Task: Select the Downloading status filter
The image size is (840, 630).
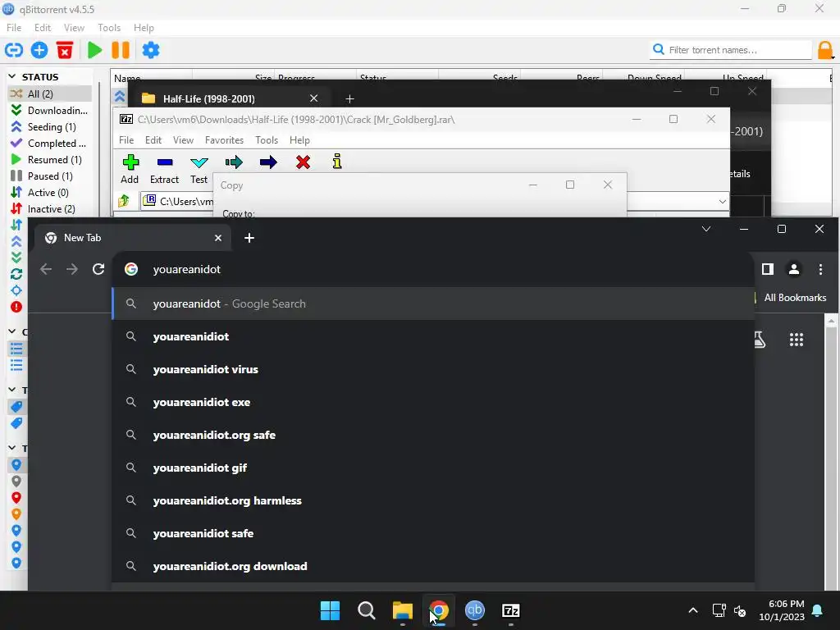Action: click(49, 111)
